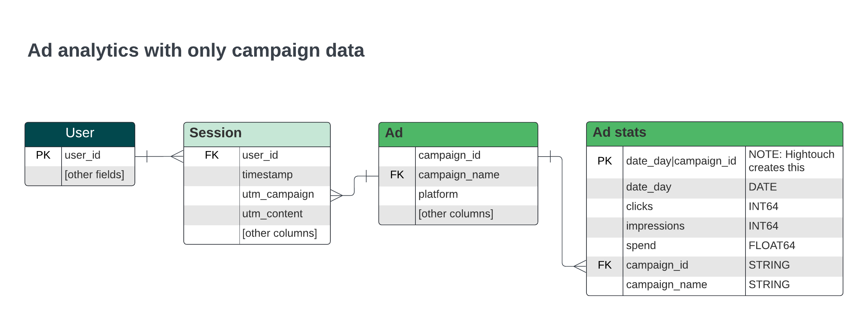Screen dimensions: 868x320
Task: Click the Ad table's green header
Action: [458, 133]
